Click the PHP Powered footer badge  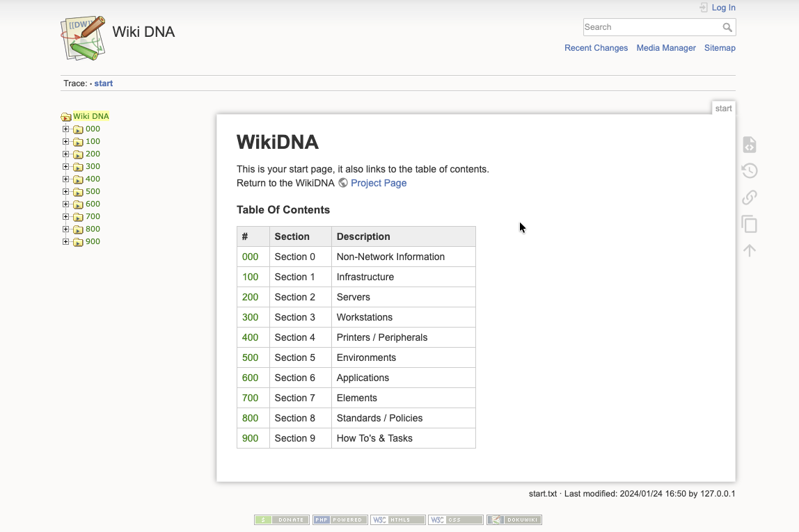pyautogui.click(x=340, y=519)
